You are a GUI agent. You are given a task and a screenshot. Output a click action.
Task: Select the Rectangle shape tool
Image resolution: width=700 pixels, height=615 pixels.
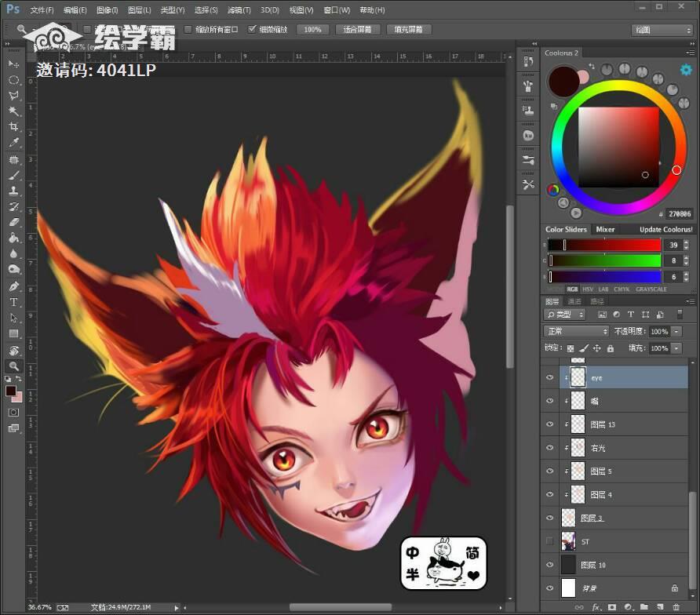[13, 333]
